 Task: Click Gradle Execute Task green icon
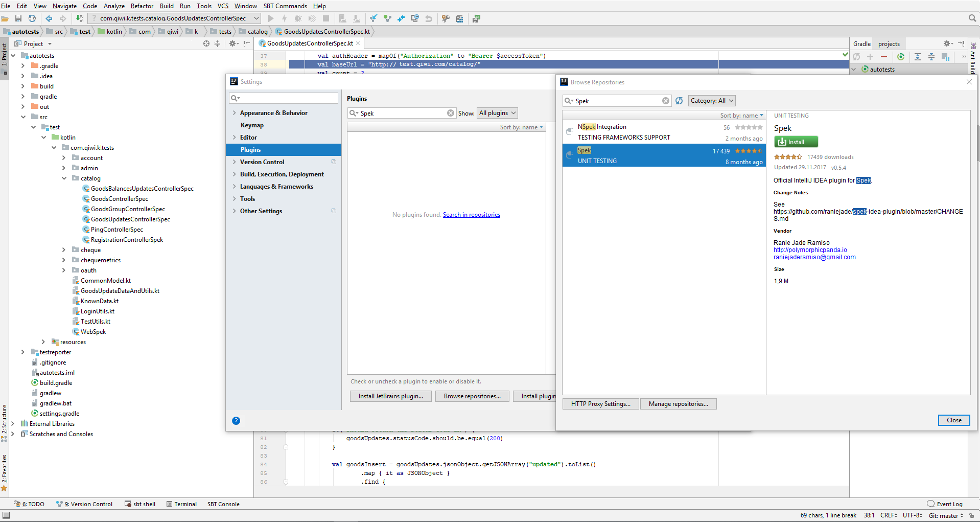[x=901, y=57]
